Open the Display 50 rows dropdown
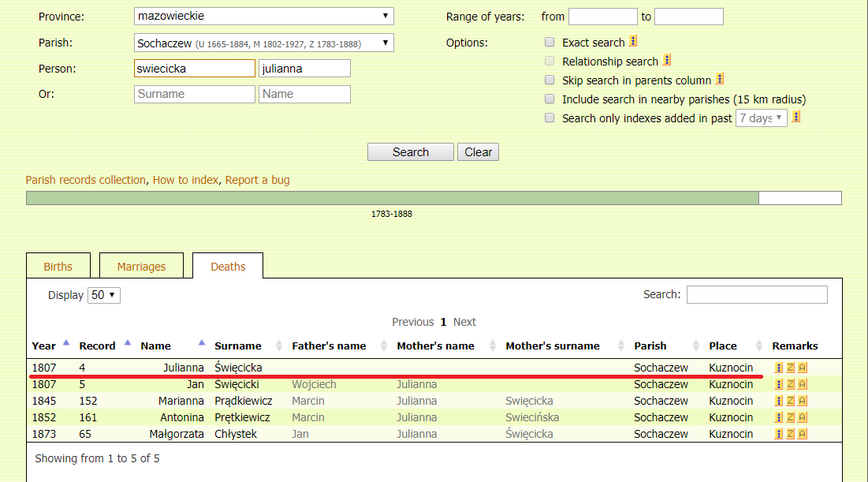The image size is (868, 482). pyautogui.click(x=103, y=295)
